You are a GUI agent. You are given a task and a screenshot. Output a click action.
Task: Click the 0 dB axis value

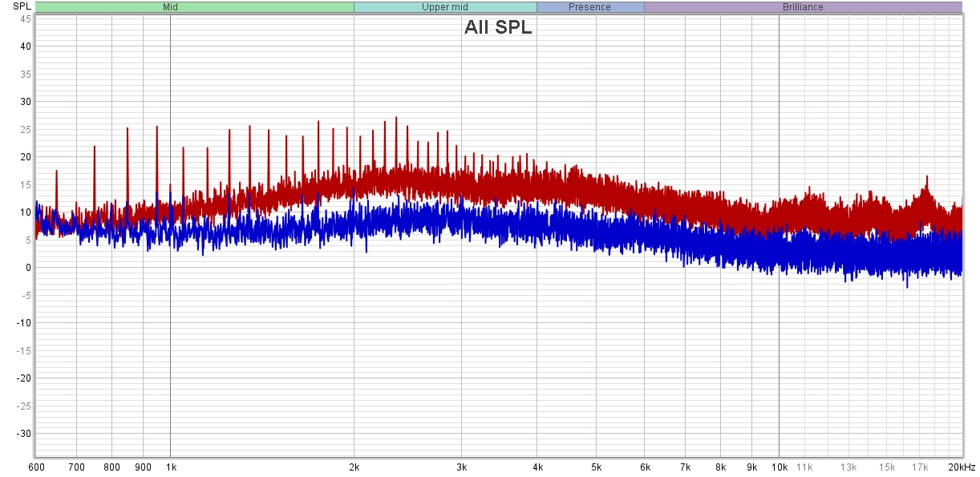pos(28,268)
